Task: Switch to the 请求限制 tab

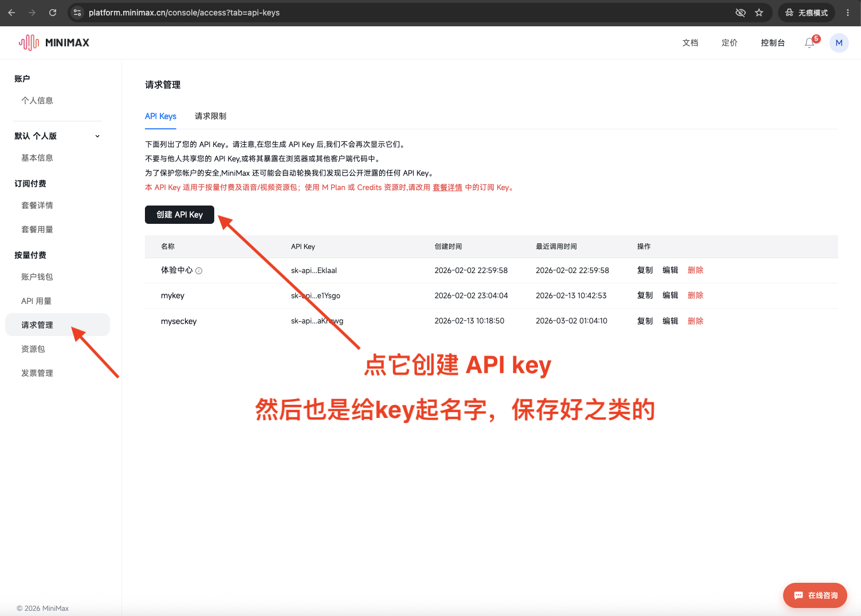Action: 210,116
